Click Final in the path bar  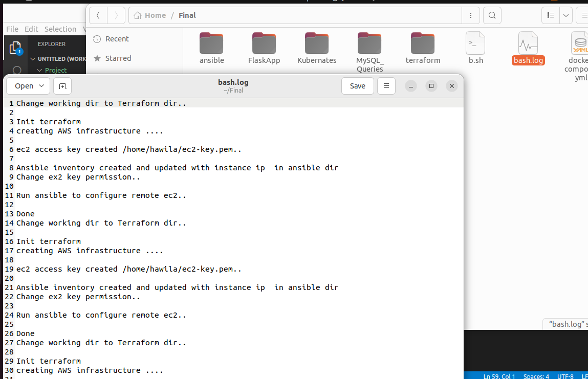[x=187, y=15]
